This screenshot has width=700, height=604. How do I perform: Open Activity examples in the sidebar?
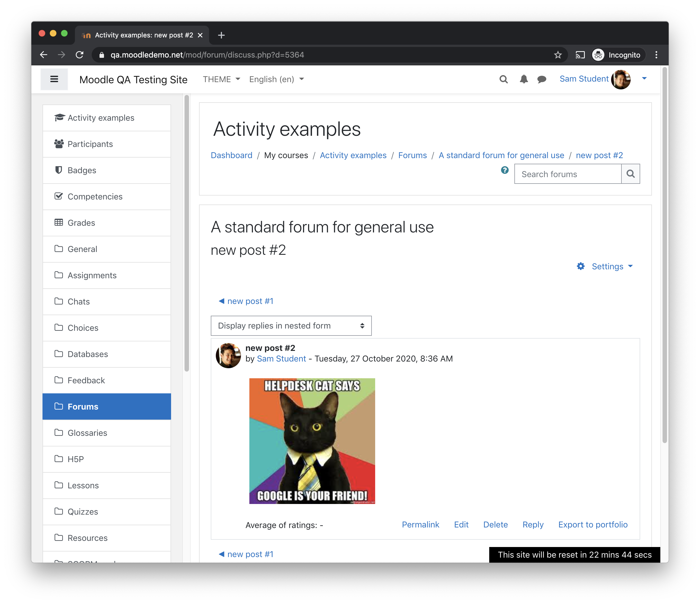tap(107, 118)
